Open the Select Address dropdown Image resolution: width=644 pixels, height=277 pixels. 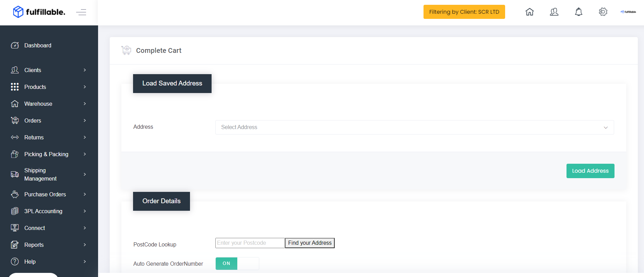click(x=415, y=127)
